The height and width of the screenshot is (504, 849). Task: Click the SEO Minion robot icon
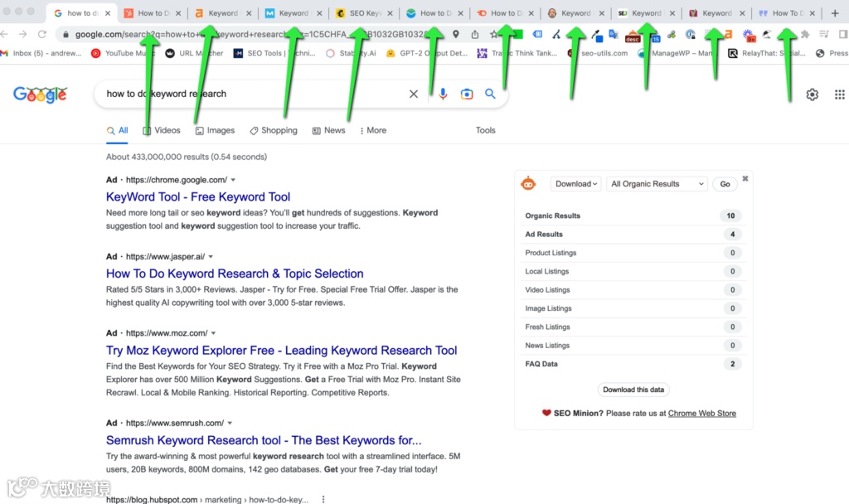tap(528, 183)
